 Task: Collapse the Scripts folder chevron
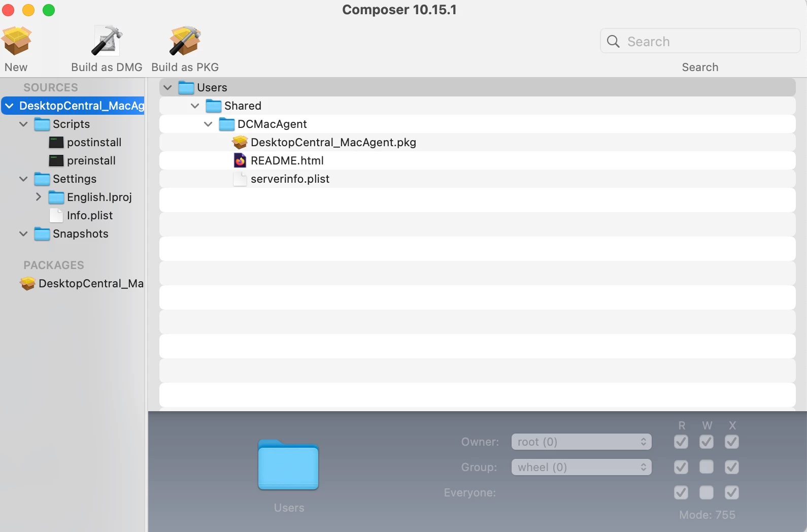pyautogui.click(x=23, y=124)
